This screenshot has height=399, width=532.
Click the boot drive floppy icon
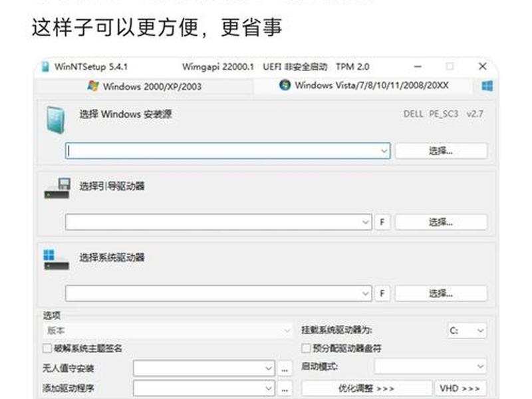[57, 188]
